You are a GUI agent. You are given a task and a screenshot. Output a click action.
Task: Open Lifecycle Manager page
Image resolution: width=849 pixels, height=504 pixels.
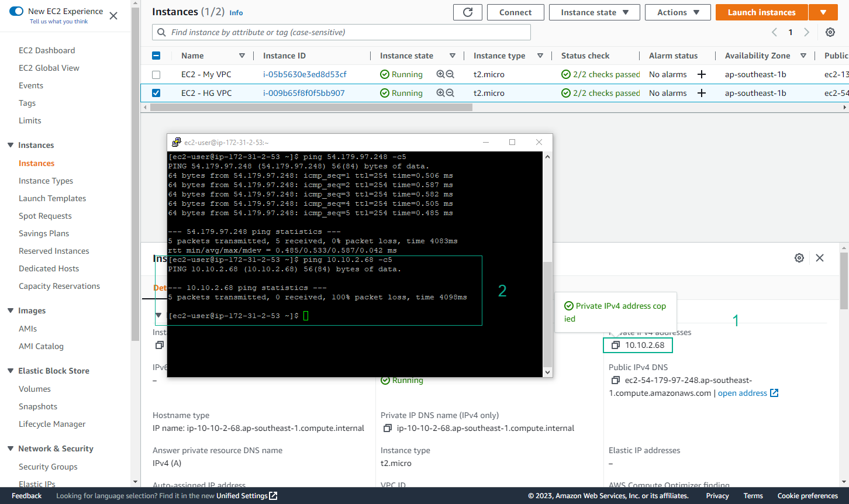[52, 424]
